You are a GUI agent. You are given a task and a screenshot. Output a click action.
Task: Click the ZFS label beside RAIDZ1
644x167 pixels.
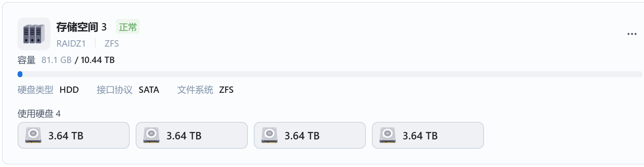[x=111, y=44]
